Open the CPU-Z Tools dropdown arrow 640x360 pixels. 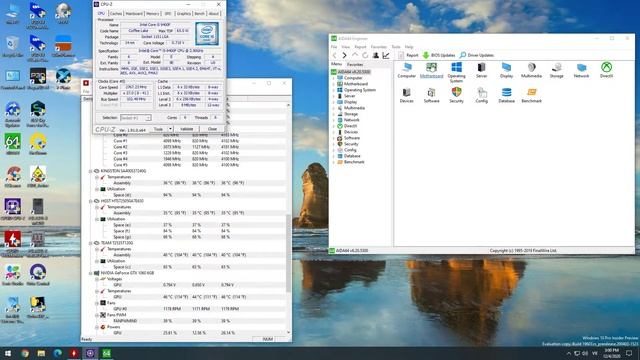170,129
